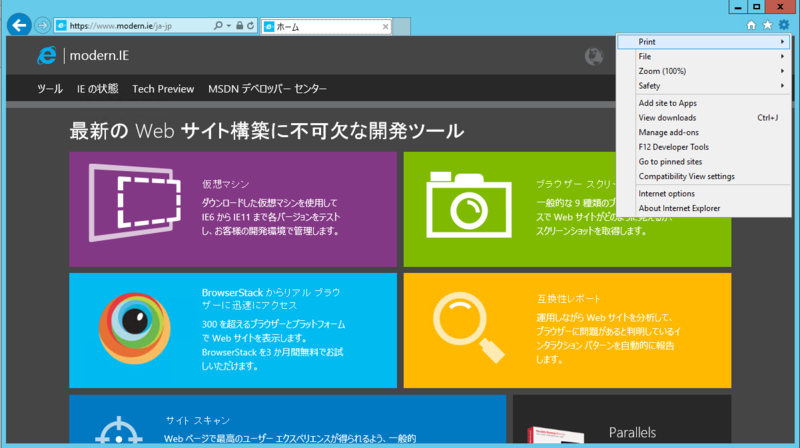
Task: Click the camera screenshot icon
Action: click(x=469, y=205)
